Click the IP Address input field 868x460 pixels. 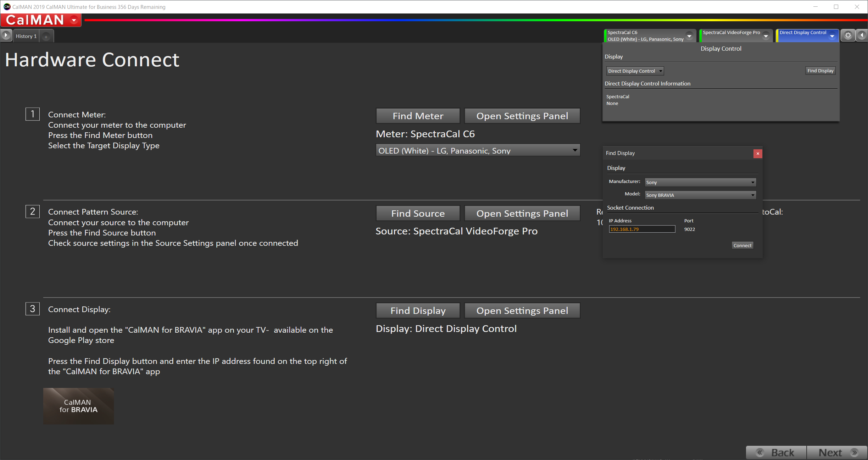click(642, 229)
